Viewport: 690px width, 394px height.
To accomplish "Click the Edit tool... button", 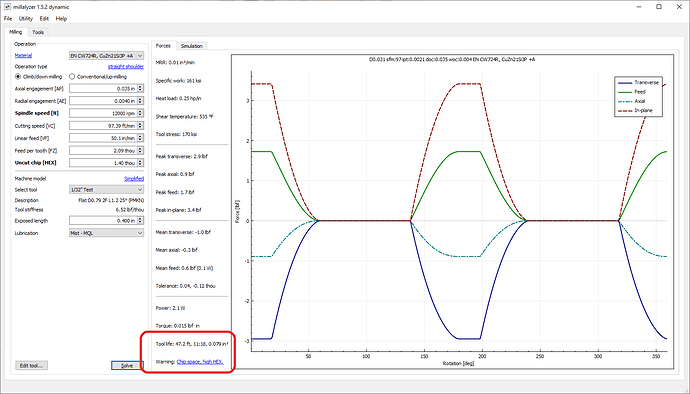I will pos(31,365).
